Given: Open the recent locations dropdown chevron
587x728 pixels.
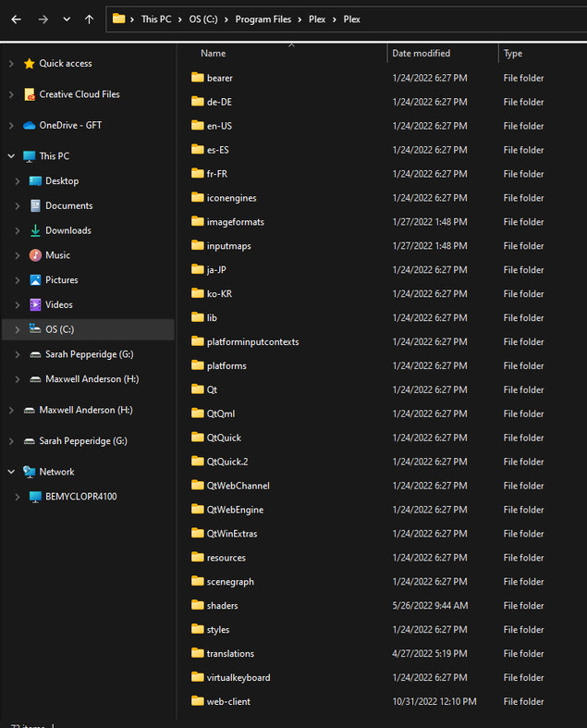Looking at the screenshot, I should (67, 19).
